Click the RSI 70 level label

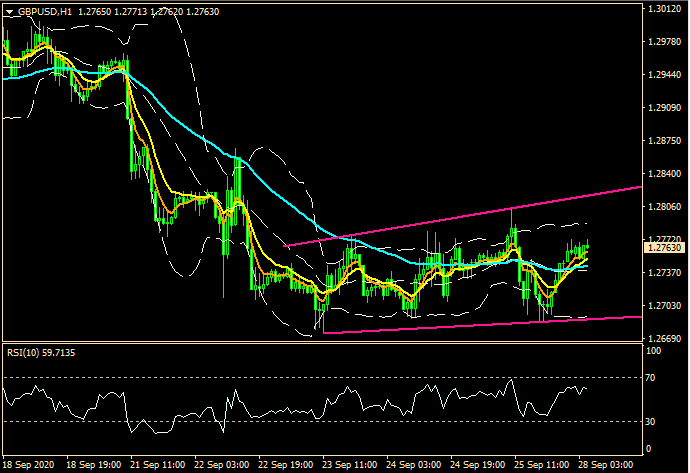(x=653, y=377)
